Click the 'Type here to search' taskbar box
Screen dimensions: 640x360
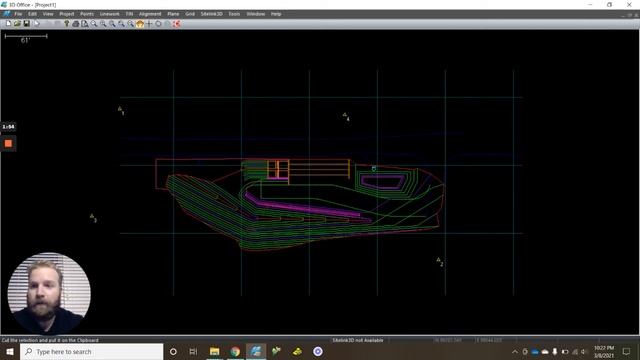pos(91,351)
